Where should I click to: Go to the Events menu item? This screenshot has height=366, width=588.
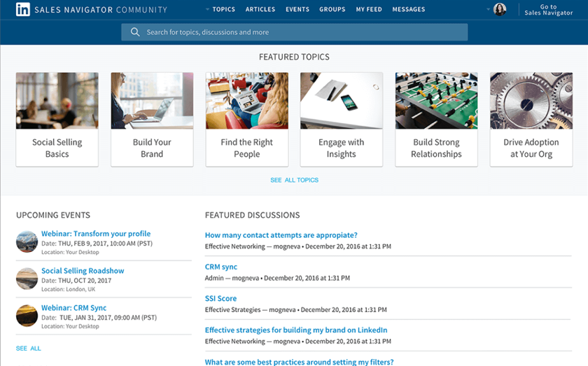click(x=297, y=9)
